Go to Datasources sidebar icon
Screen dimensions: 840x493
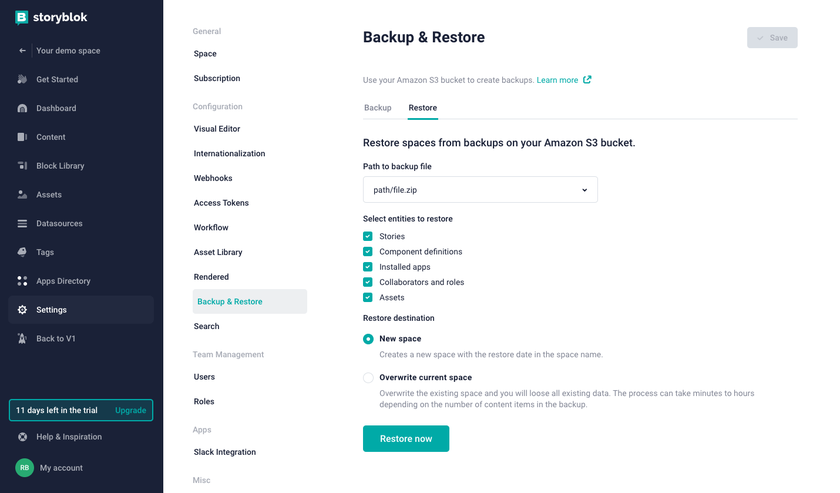tap(22, 224)
